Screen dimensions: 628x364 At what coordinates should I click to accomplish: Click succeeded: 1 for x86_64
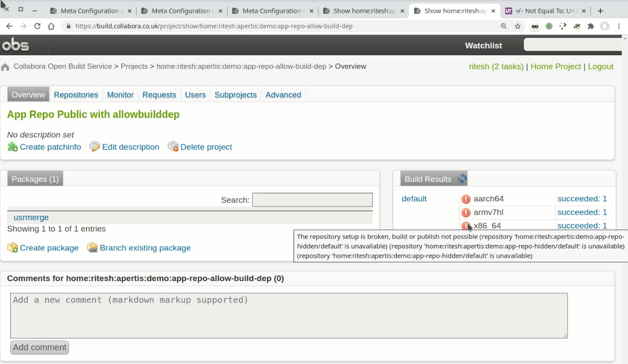pos(582,225)
